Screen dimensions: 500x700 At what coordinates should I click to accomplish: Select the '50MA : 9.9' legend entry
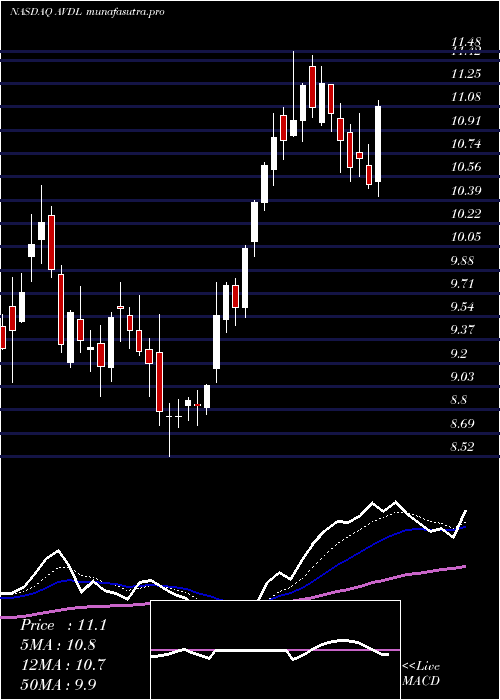(58, 684)
